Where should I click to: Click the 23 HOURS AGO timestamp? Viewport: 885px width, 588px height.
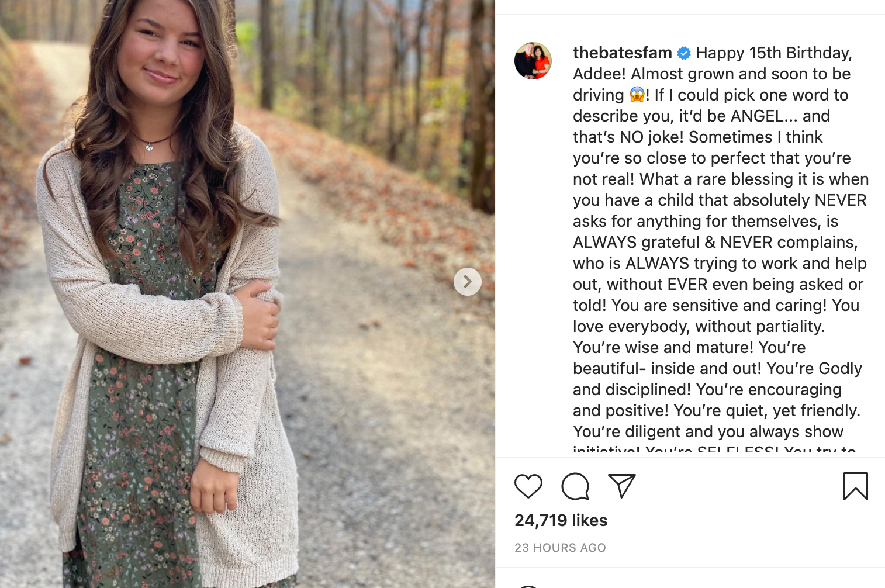pyautogui.click(x=560, y=548)
